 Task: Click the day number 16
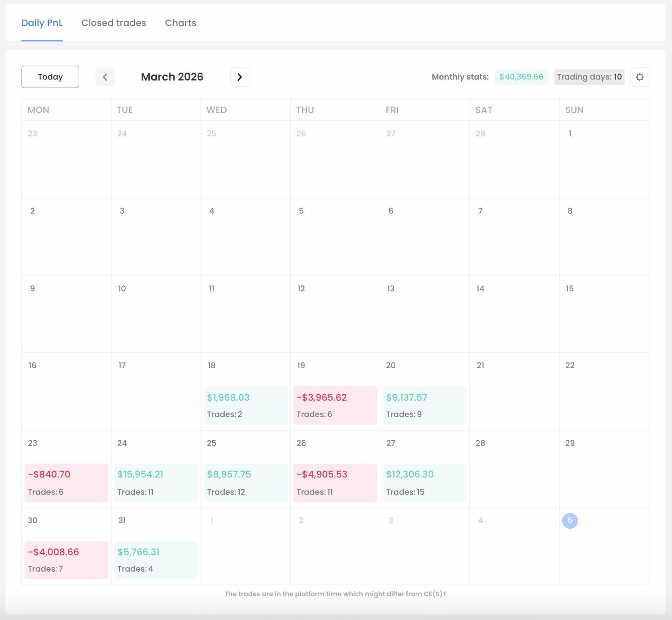(x=32, y=365)
